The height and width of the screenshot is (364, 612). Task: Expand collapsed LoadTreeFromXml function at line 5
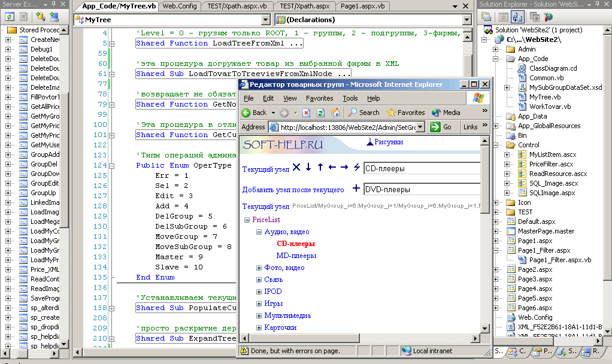111,44
